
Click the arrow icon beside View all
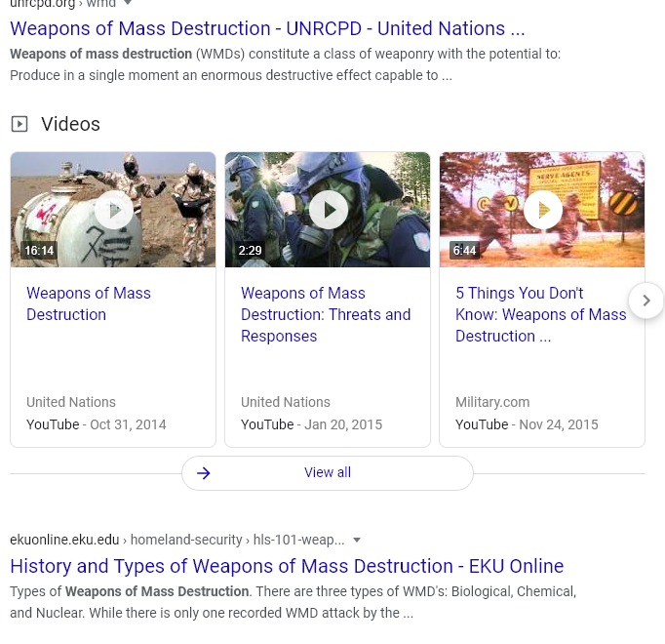point(204,473)
